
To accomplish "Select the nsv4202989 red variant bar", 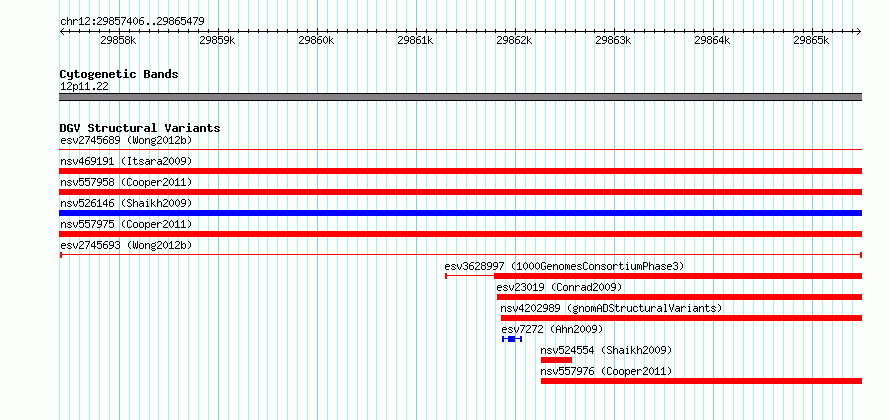I will 681,318.
